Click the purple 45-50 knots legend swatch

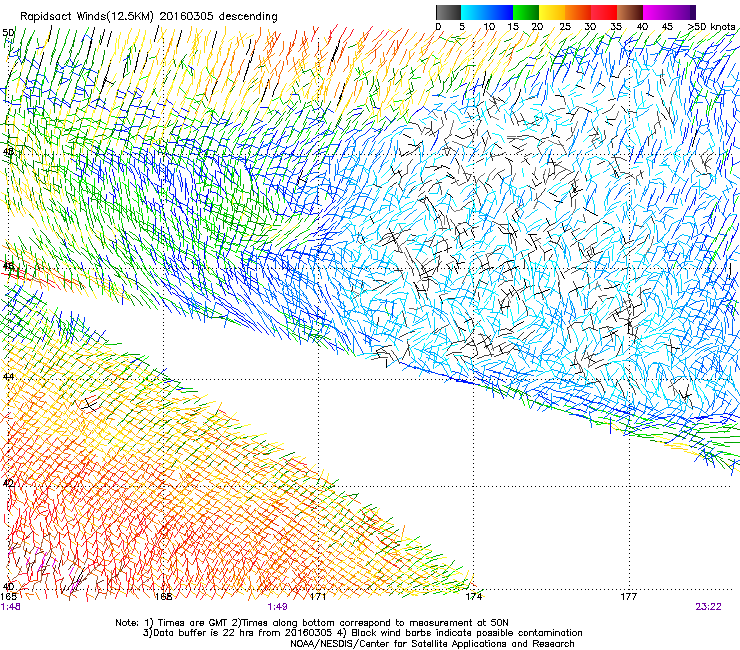(x=682, y=12)
